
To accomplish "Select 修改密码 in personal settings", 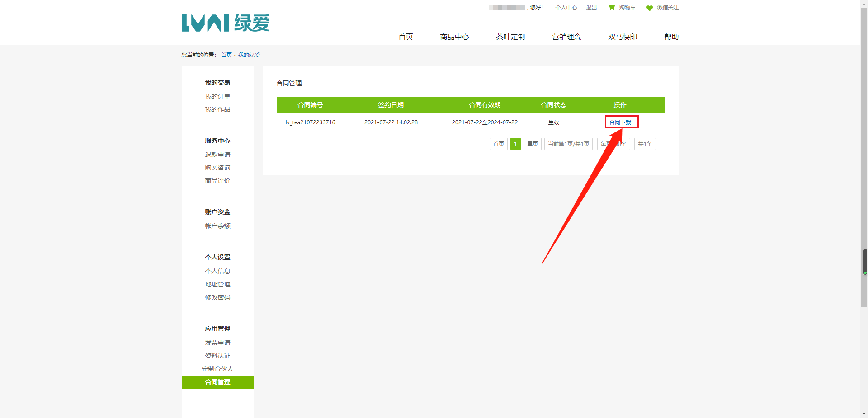I will (217, 297).
